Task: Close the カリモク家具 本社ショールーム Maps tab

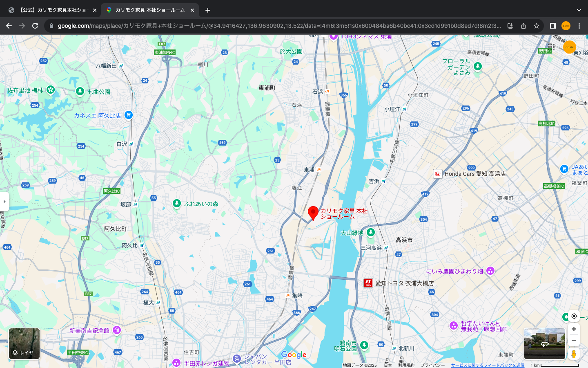Action: click(x=192, y=10)
